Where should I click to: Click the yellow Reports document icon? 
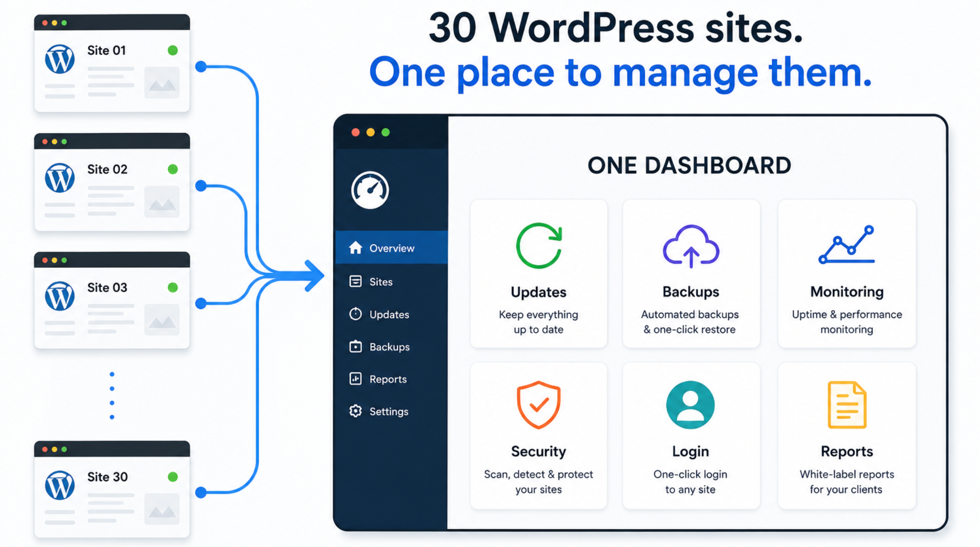(x=847, y=405)
